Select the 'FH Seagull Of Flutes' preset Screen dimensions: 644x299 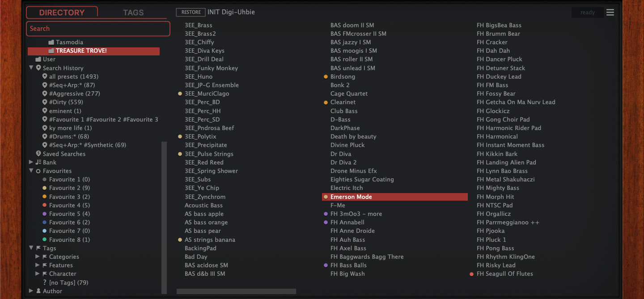click(x=504, y=274)
